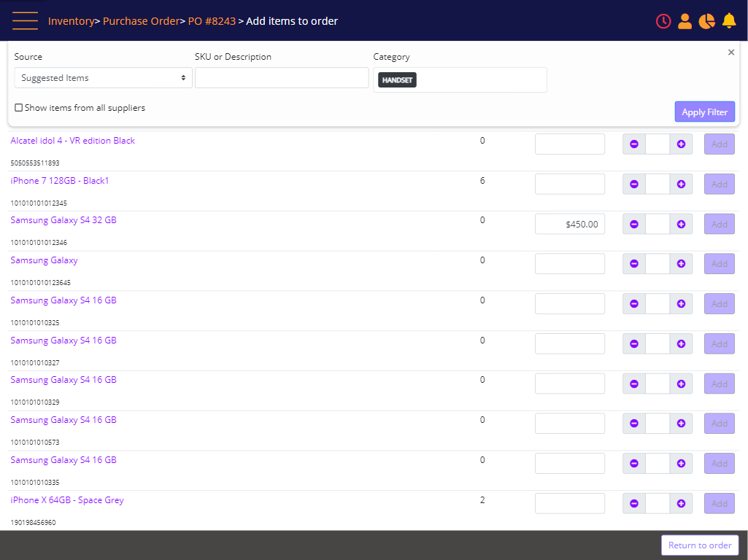Close the filter panel with the X
This screenshot has width=748, height=560.
pos(730,52)
